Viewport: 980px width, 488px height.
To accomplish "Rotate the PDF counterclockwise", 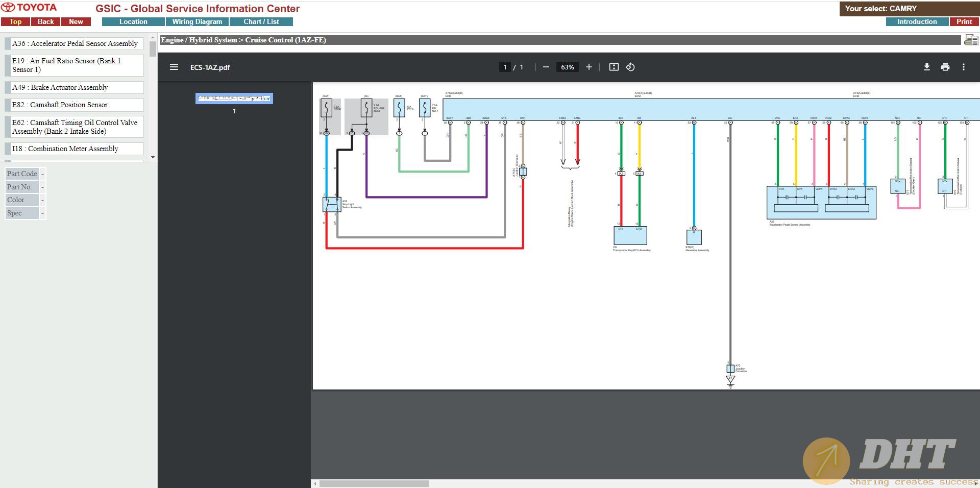I will tap(630, 67).
